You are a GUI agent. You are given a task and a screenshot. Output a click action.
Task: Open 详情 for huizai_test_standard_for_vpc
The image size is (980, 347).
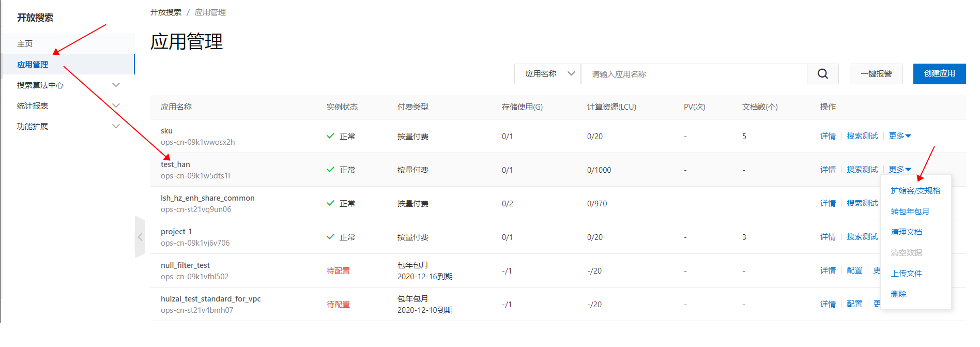[828, 304]
